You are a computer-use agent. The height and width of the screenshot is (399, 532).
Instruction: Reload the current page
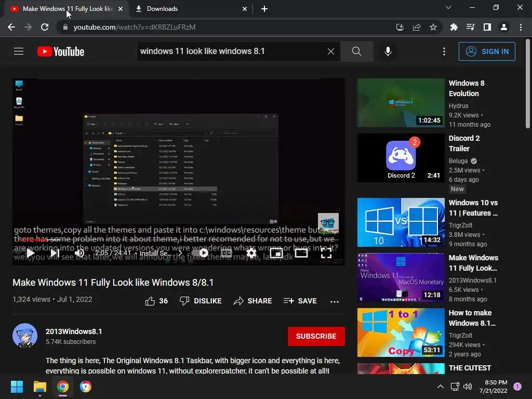coord(45,27)
